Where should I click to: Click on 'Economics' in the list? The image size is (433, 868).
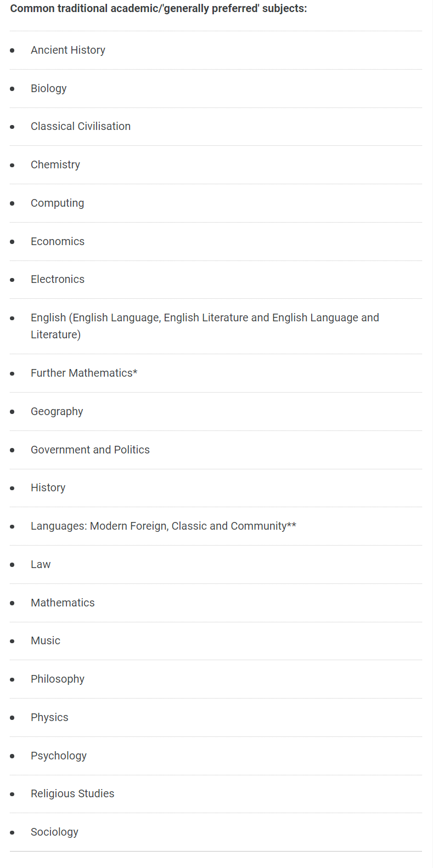point(58,241)
